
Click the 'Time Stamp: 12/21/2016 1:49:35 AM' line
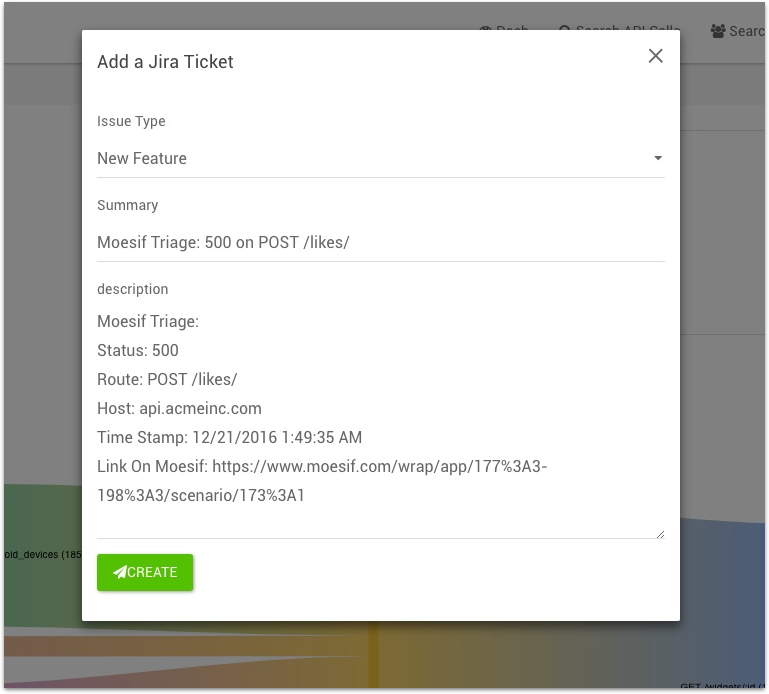click(230, 437)
